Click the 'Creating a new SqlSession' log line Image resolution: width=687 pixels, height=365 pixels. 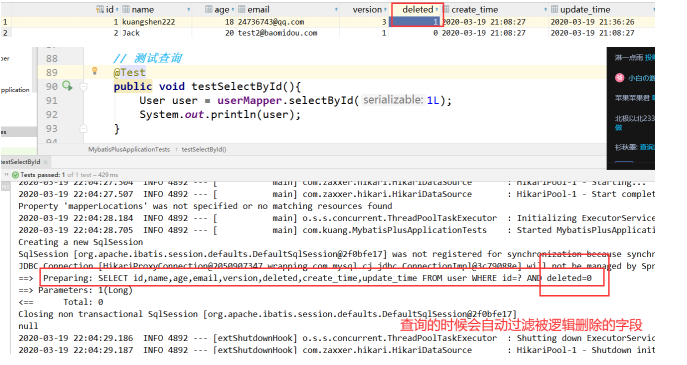pyautogui.click(x=81, y=242)
